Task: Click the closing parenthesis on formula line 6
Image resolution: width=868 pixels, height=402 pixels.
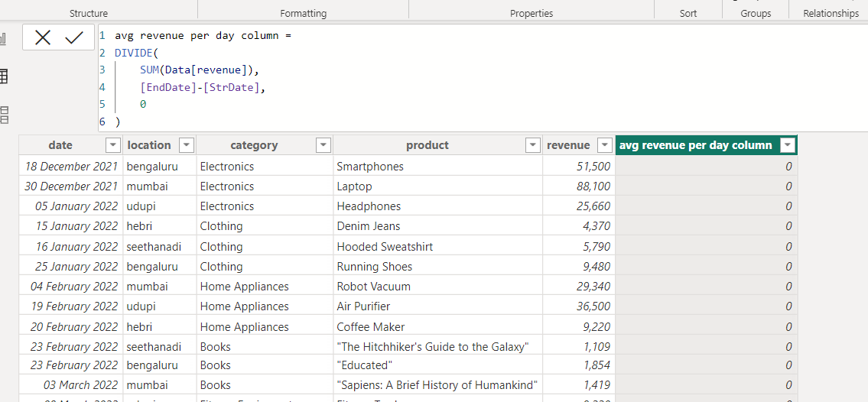Action: pos(117,121)
